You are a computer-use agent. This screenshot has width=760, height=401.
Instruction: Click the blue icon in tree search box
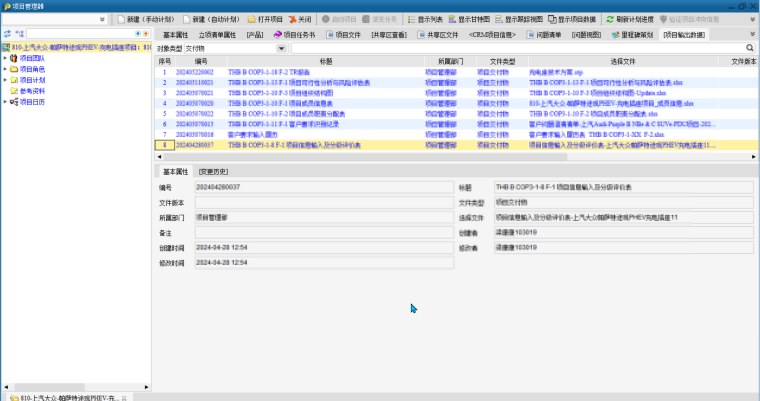[138, 34]
